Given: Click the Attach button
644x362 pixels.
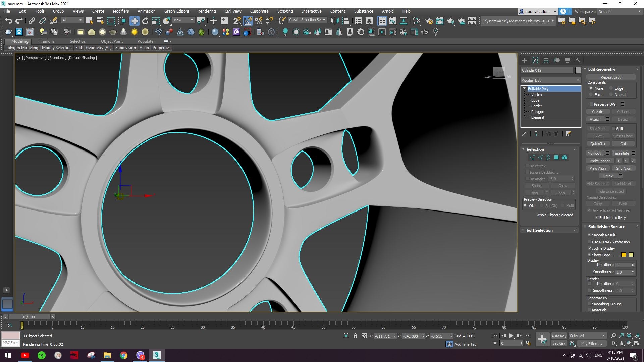Looking at the screenshot, I should [595, 119].
